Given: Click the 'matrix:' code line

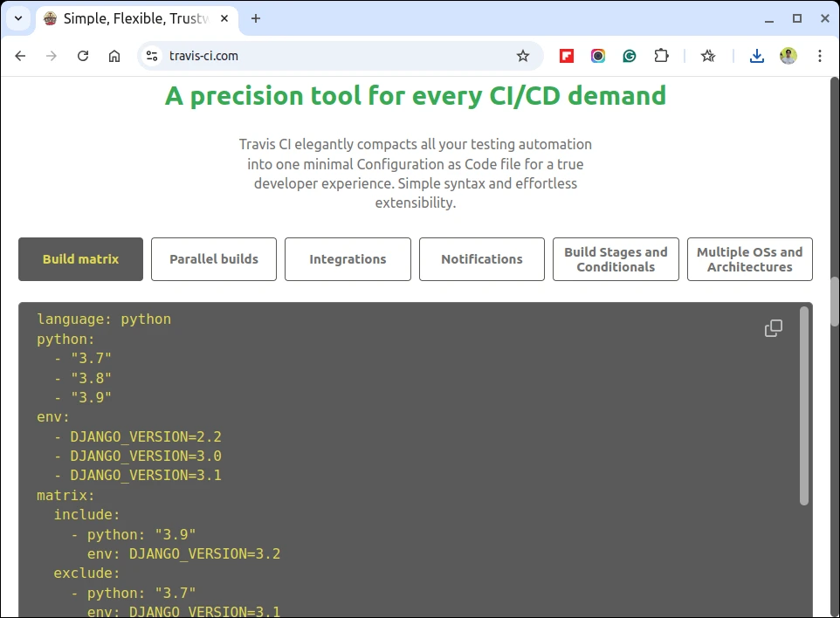Looking at the screenshot, I should tap(65, 495).
